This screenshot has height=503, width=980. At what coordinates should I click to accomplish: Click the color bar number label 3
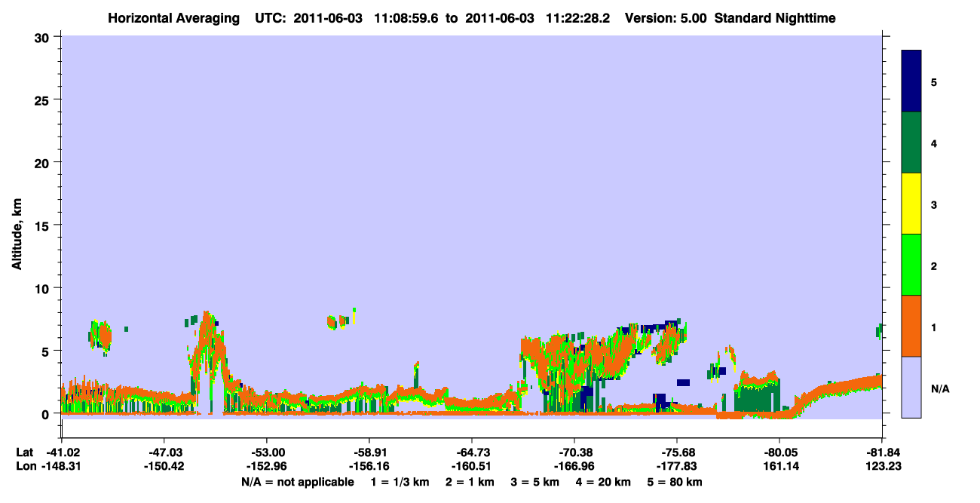934,204
